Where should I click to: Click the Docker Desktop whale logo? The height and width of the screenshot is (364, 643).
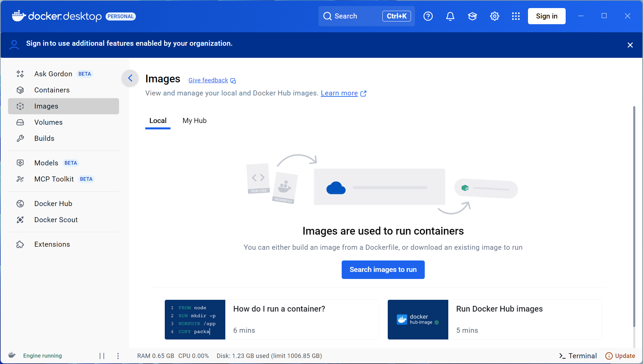(x=19, y=16)
